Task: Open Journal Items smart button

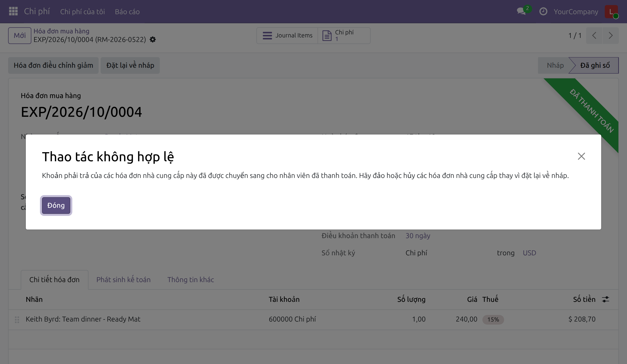Action: pyautogui.click(x=287, y=35)
